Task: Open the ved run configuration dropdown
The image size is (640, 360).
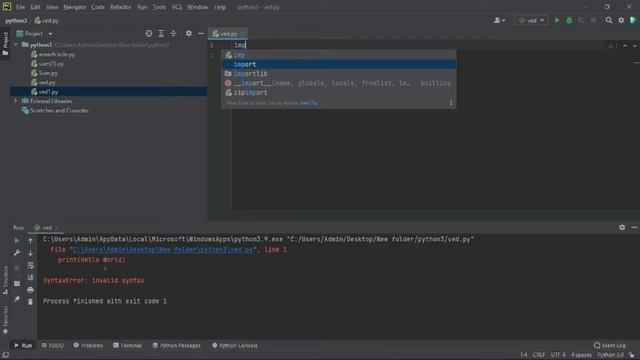Action: [x=531, y=20]
